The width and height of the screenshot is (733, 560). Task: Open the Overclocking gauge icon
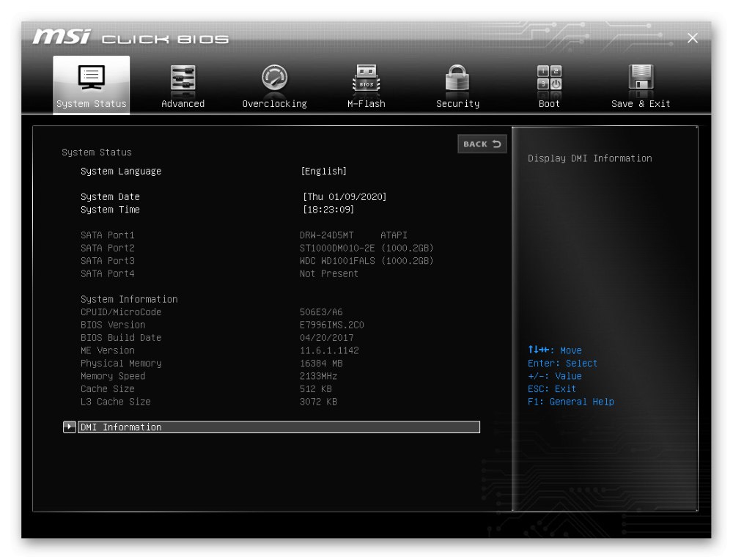[274, 77]
